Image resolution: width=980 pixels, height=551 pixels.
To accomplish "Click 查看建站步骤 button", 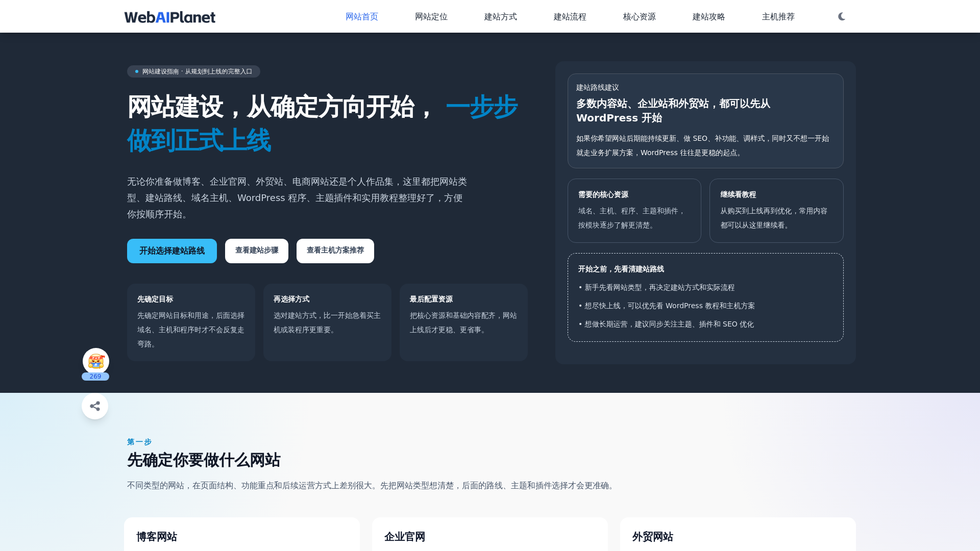I will pos(257,251).
